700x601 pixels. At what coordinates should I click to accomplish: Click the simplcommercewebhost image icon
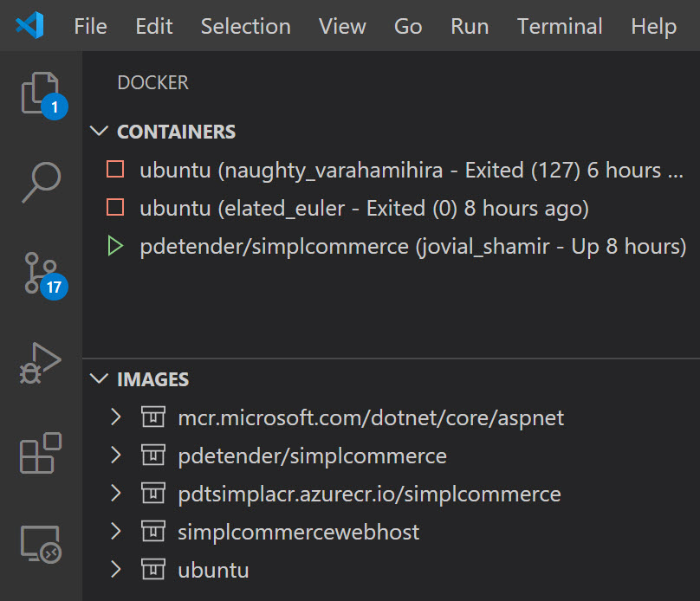pos(153,532)
